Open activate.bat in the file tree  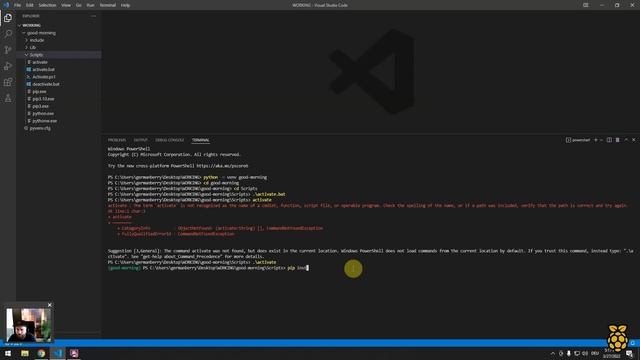(59, 69)
